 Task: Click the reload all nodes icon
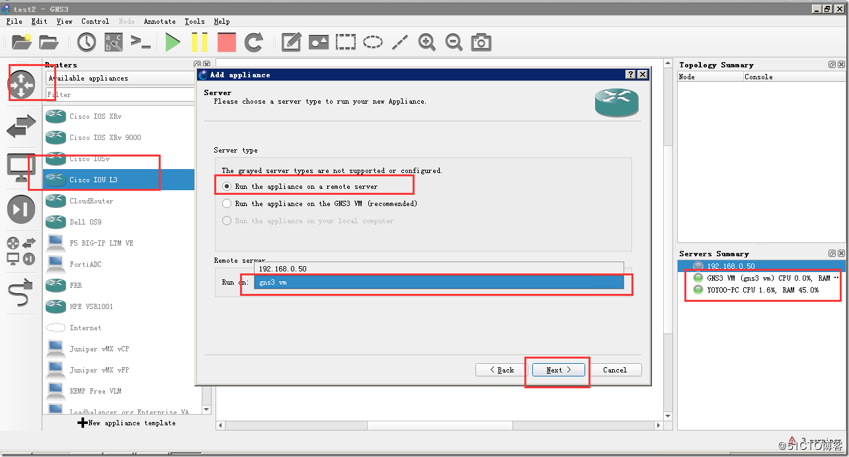pyautogui.click(x=253, y=42)
